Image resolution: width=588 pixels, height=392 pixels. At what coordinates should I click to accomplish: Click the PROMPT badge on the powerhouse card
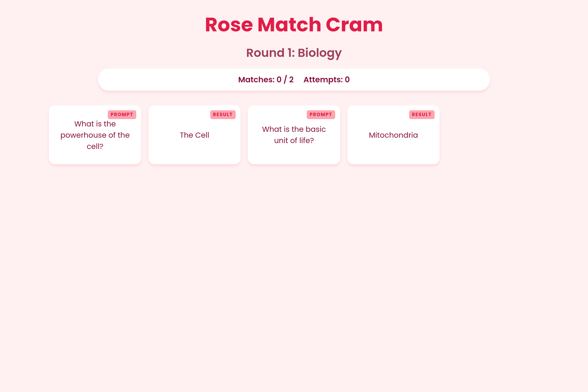122,114
